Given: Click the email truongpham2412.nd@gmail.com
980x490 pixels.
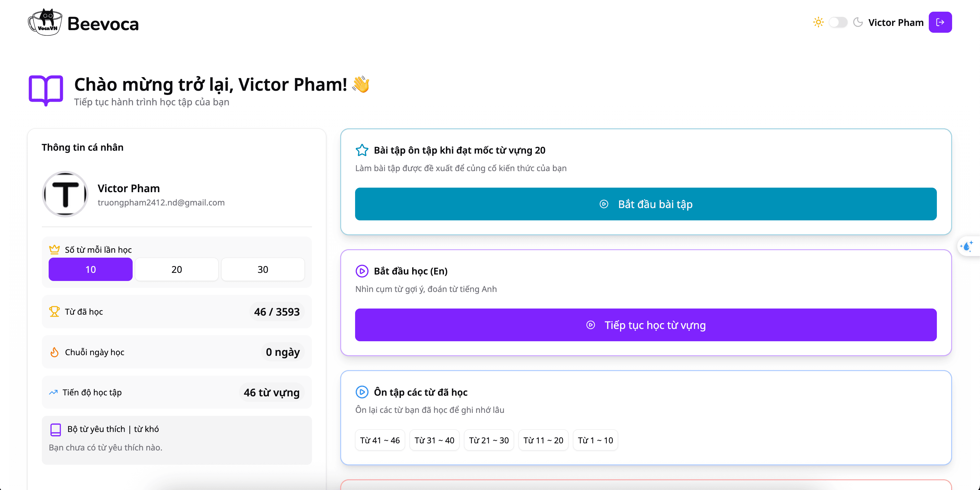Looking at the screenshot, I should [161, 202].
